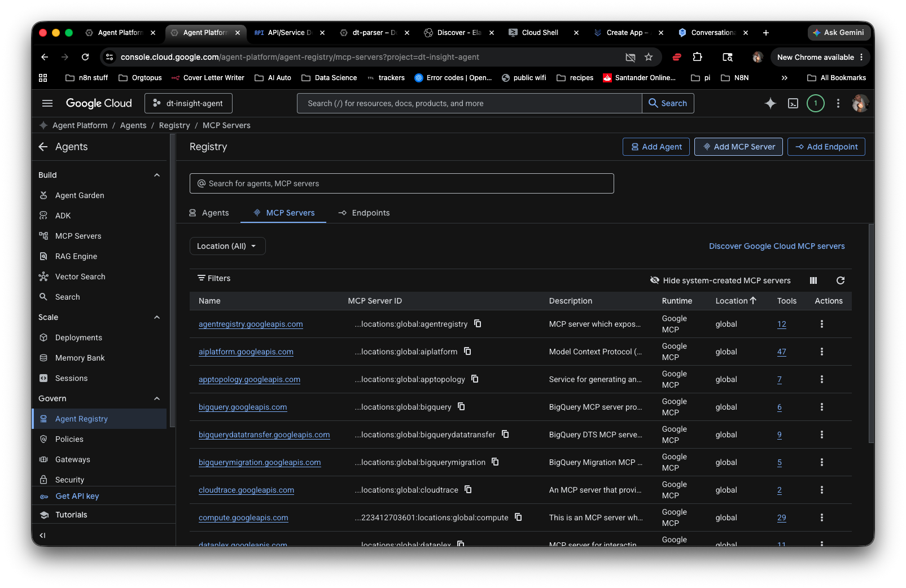Copy the bigquerymigration MCP Server ID

coord(495,462)
